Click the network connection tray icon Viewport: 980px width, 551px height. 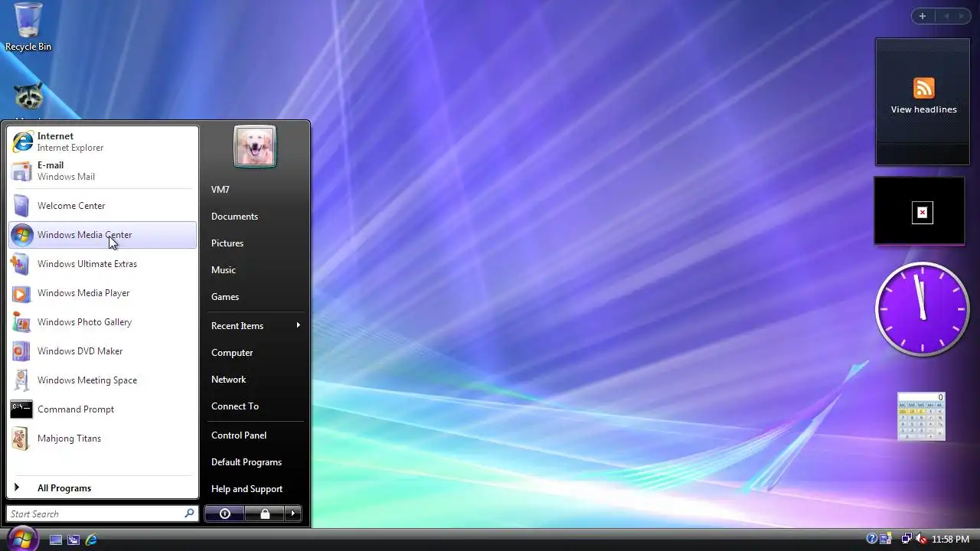point(906,539)
